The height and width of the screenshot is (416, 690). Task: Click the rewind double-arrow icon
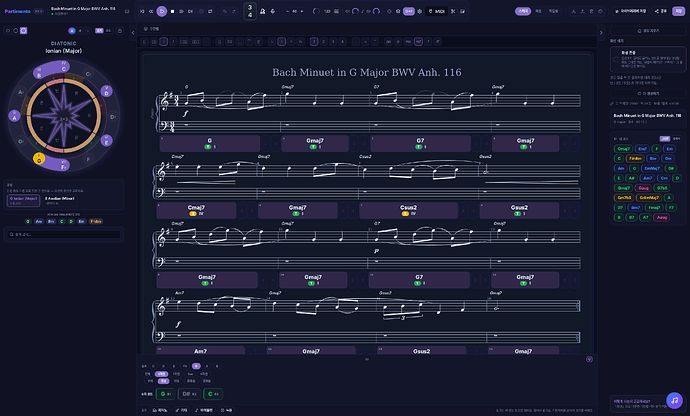click(151, 11)
